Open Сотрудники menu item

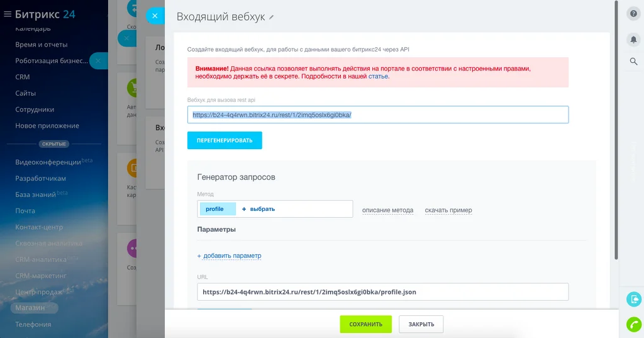[x=35, y=110]
